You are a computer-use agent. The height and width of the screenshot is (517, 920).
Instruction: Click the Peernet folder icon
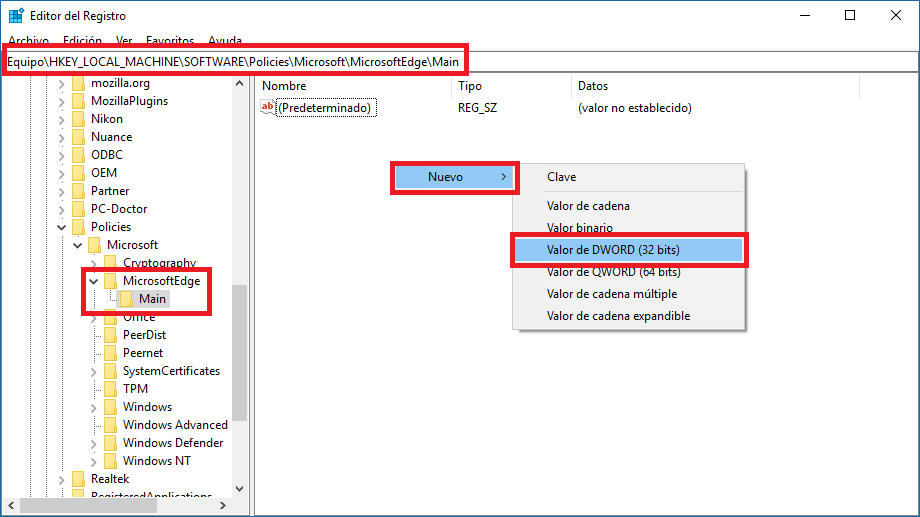pos(110,353)
